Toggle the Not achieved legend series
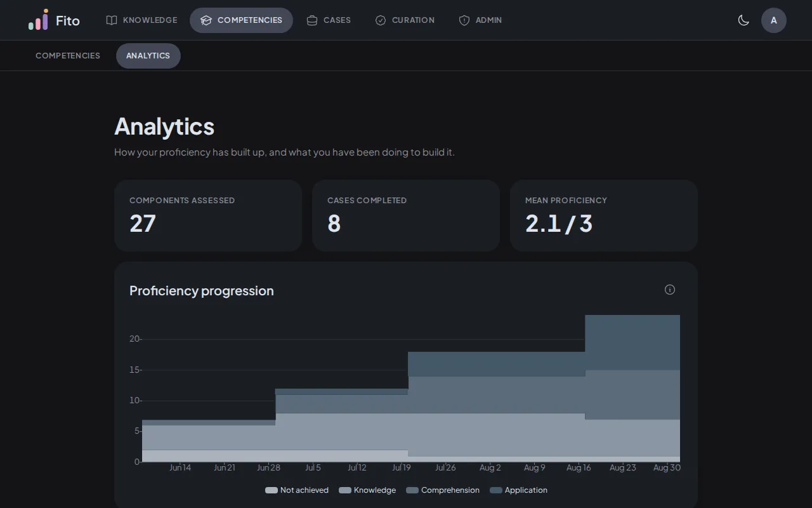 (297, 490)
